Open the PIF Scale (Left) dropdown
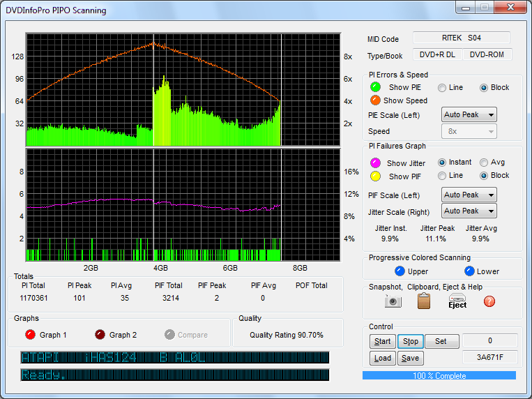This screenshot has height=399, width=532. pos(469,195)
